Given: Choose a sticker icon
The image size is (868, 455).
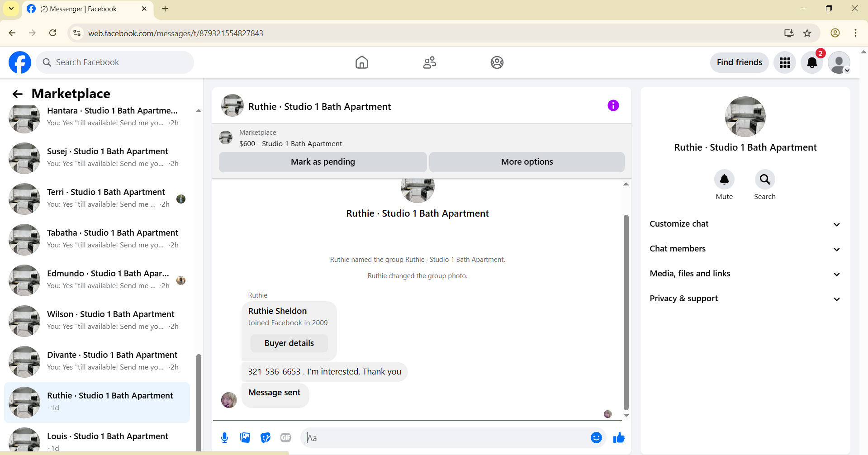Looking at the screenshot, I should point(266,437).
